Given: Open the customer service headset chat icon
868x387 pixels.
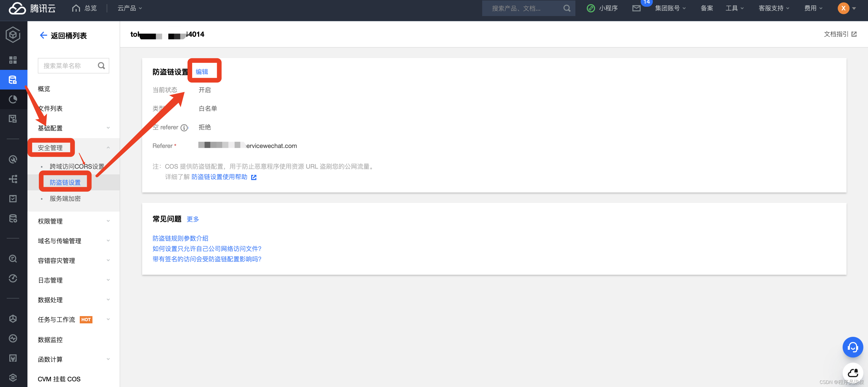Looking at the screenshot, I should tap(852, 347).
